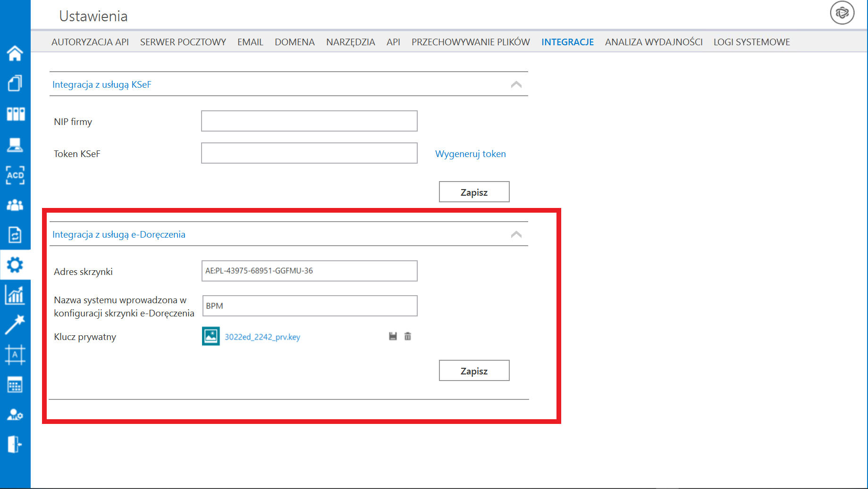Click the ACD sidebar icon
The image size is (868, 489).
(15, 175)
